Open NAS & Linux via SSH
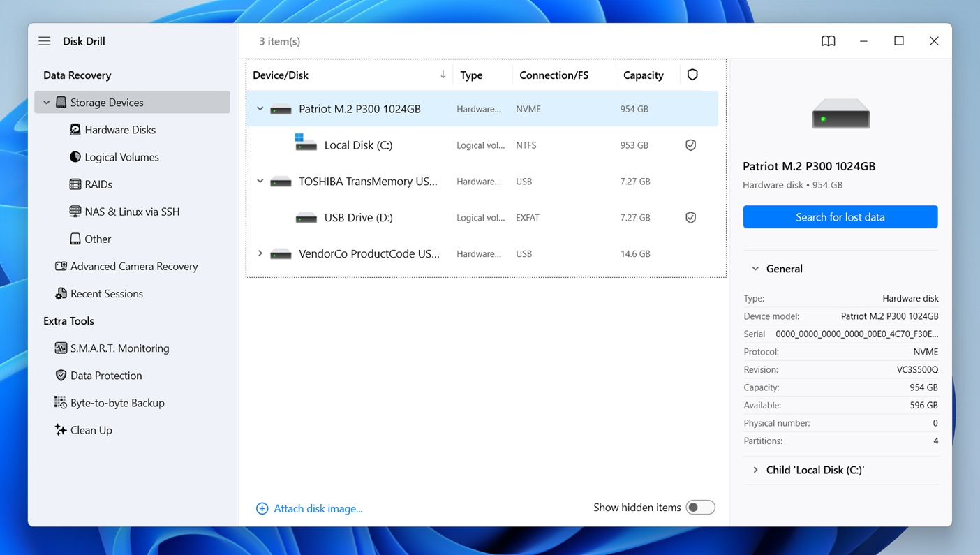The image size is (980, 555). (x=132, y=212)
